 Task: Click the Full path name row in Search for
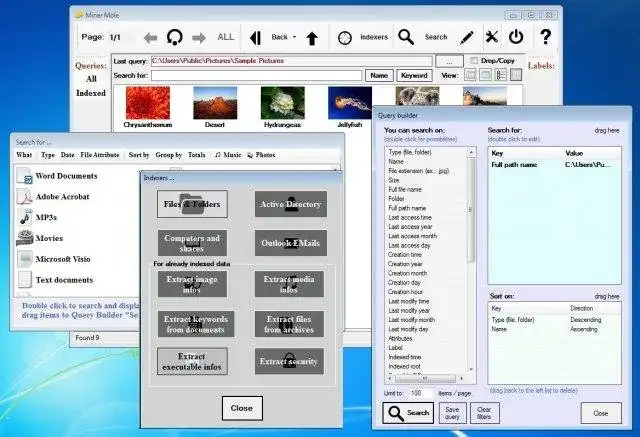[x=554, y=165]
